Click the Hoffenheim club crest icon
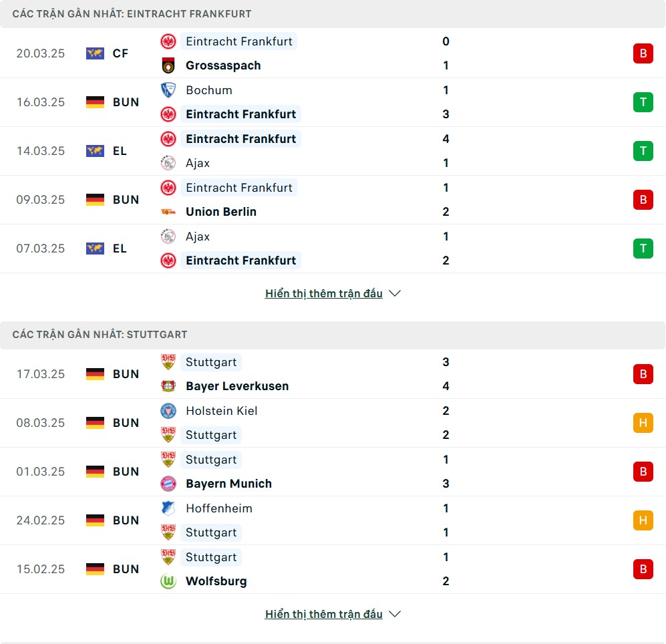 (x=168, y=508)
